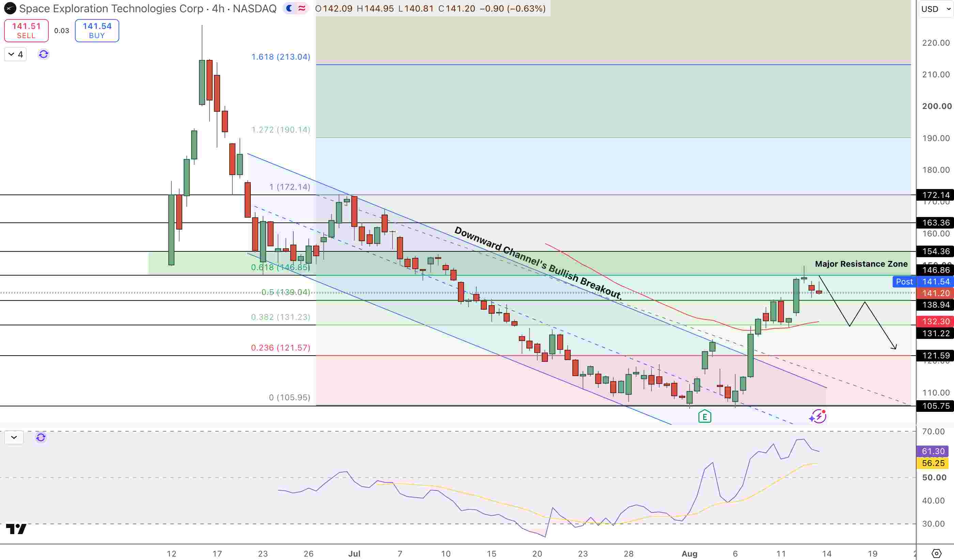Click the 50.00 RSI scale label
Screen dimensions: 954x560
(934, 478)
